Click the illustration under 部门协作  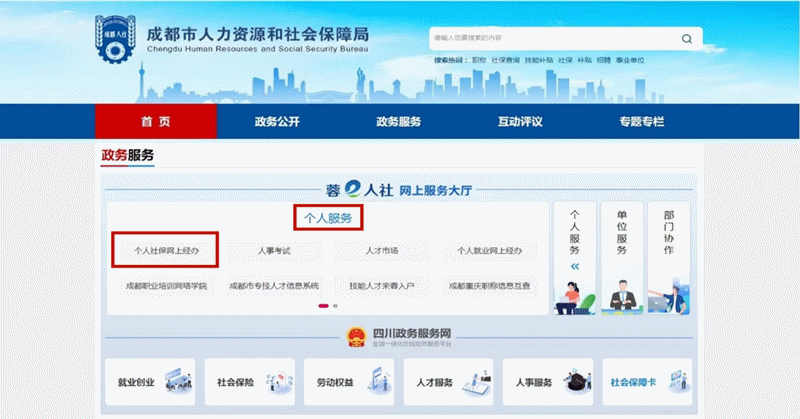[669, 297]
